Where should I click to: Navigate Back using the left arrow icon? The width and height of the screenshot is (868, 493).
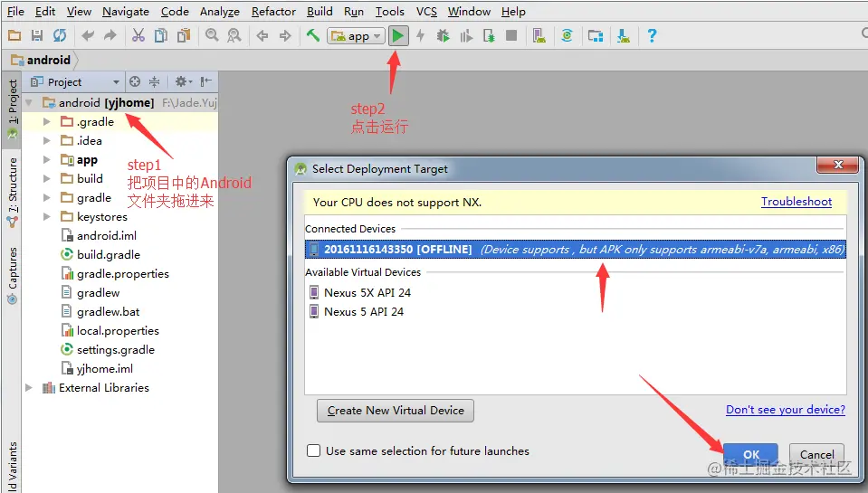(x=262, y=36)
